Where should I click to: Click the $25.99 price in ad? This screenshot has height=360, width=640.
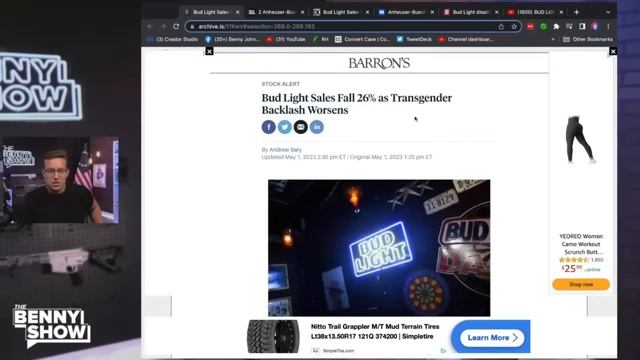[572, 269]
